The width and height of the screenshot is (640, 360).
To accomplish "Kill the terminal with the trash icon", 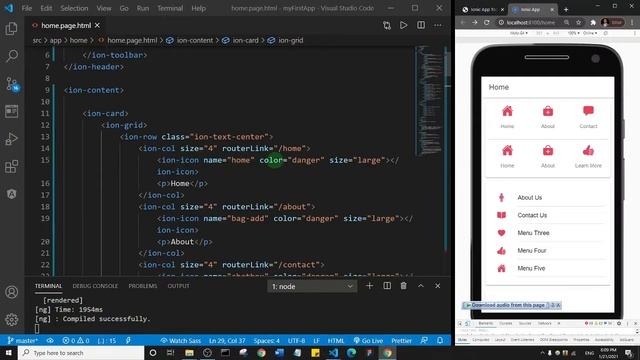I will [x=404, y=286].
